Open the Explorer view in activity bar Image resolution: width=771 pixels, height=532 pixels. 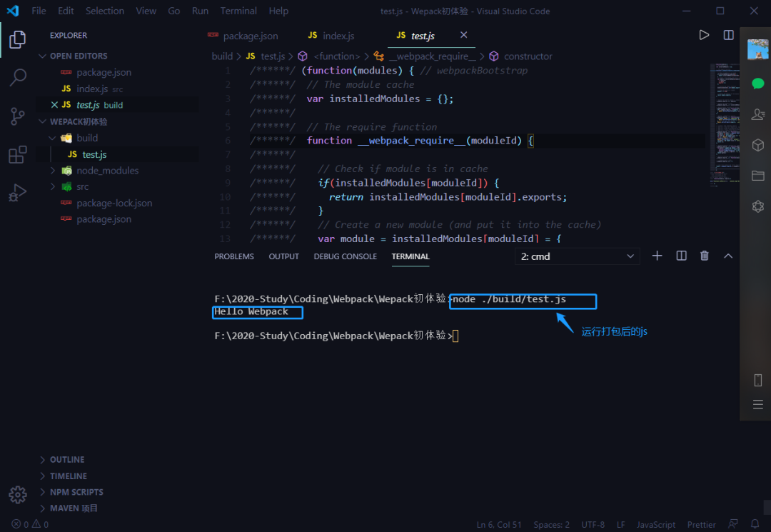point(17,39)
